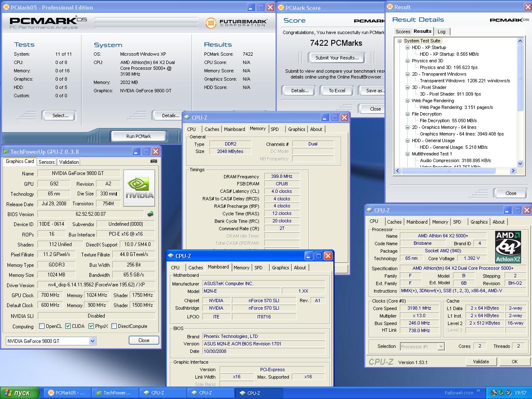Click the Validate button in CPU-Z

481,362
